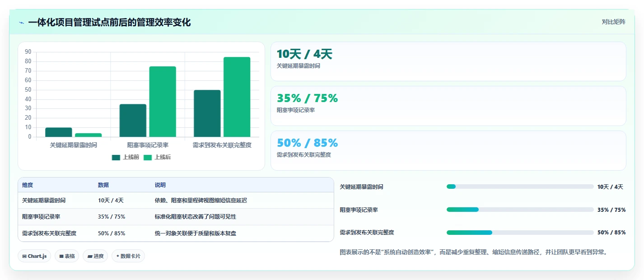Click the 数据 column header

[x=103, y=185]
